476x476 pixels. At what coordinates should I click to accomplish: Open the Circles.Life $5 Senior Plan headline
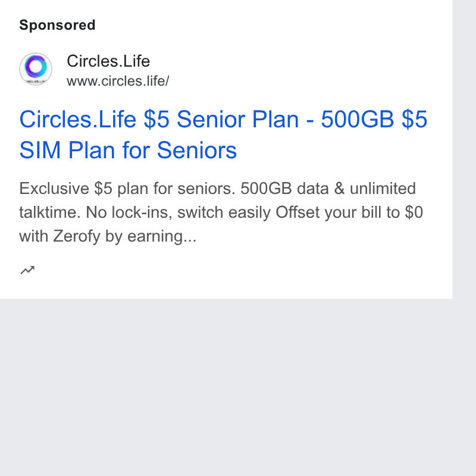click(223, 134)
